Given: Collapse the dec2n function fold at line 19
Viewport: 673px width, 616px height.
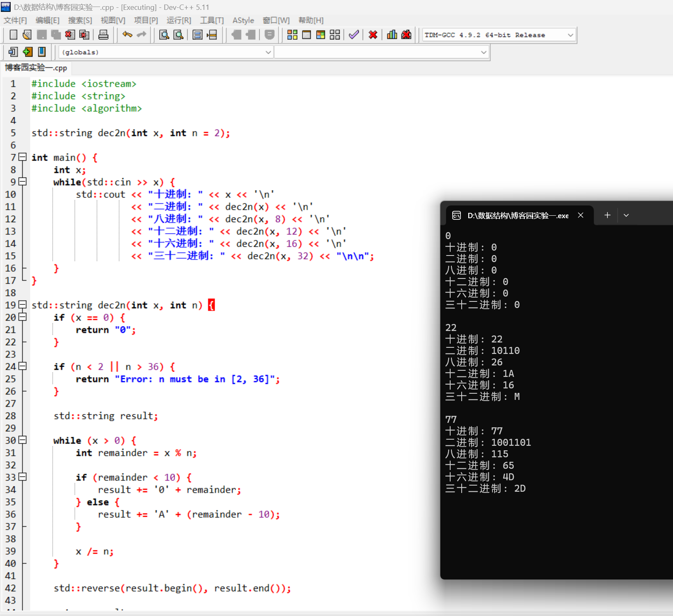Looking at the screenshot, I should 23,305.
